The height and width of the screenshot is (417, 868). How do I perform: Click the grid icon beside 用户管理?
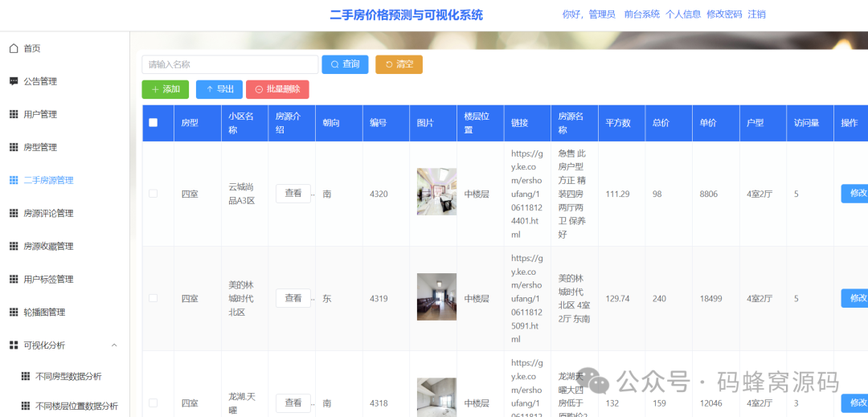(x=14, y=114)
